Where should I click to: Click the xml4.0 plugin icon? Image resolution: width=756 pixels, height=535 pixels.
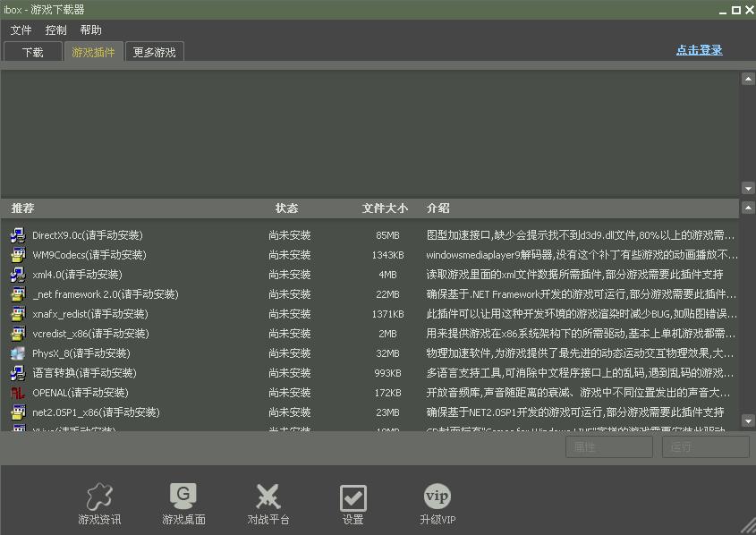18,275
